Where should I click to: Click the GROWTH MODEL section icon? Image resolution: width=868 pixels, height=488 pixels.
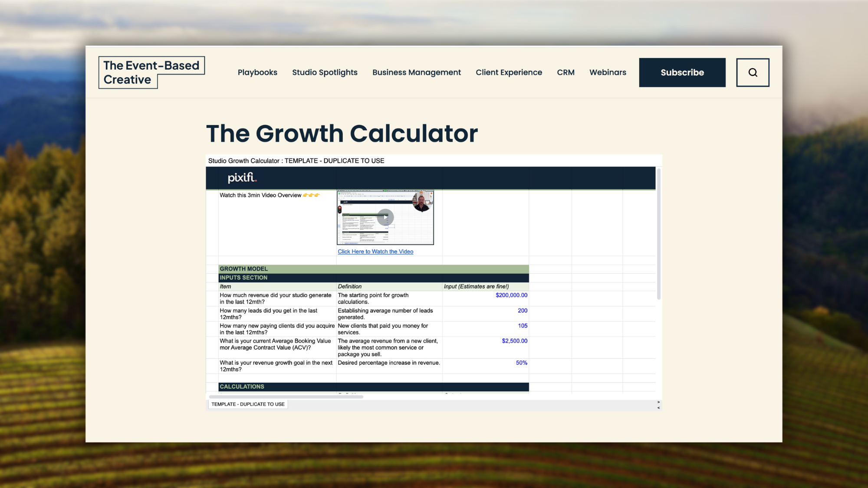pyautogui.click(x=243, y=269)
